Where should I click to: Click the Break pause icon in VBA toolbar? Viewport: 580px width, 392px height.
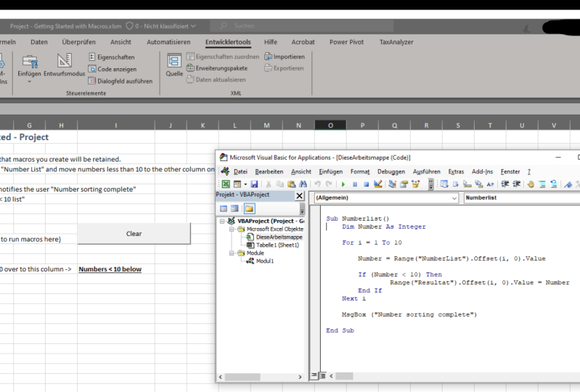click(x=355, y=184)
